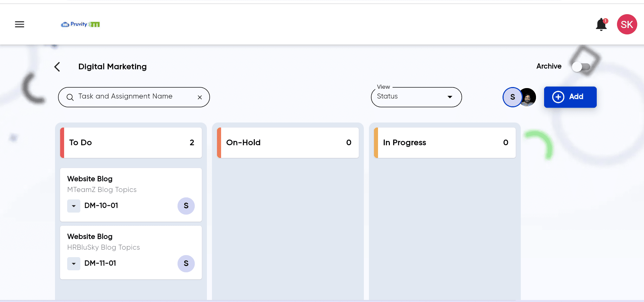Image resolution: width=644 pixels, height=302 pixels.
Task: Toggle the Archive switch
Action: click(x=581, y=67)
